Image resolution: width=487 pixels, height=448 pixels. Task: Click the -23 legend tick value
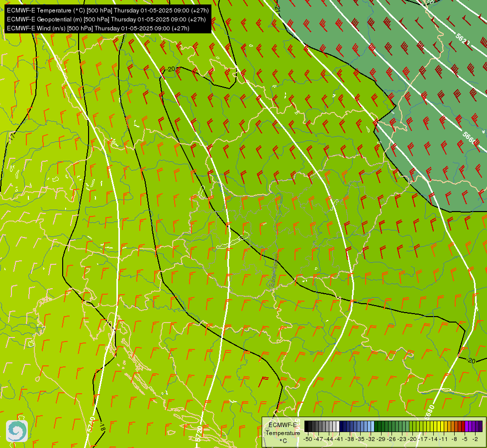pyautogui.click(x=402, y=439)
